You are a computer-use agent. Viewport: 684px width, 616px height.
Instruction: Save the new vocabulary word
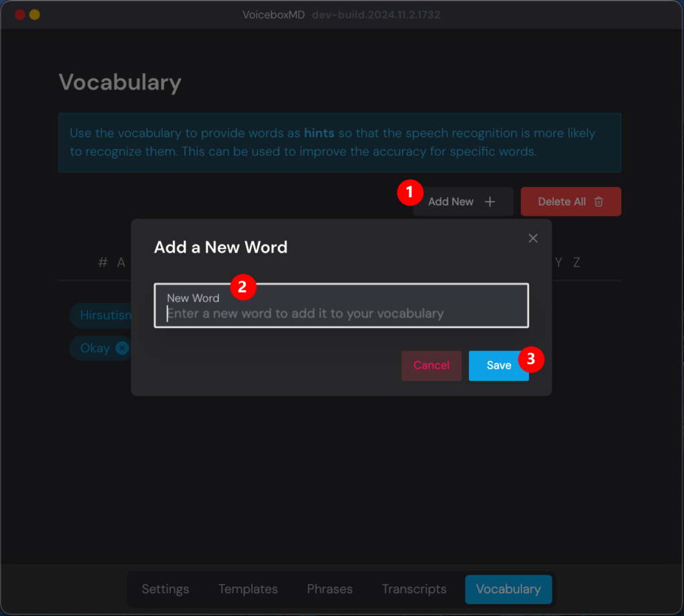point(498,365)
